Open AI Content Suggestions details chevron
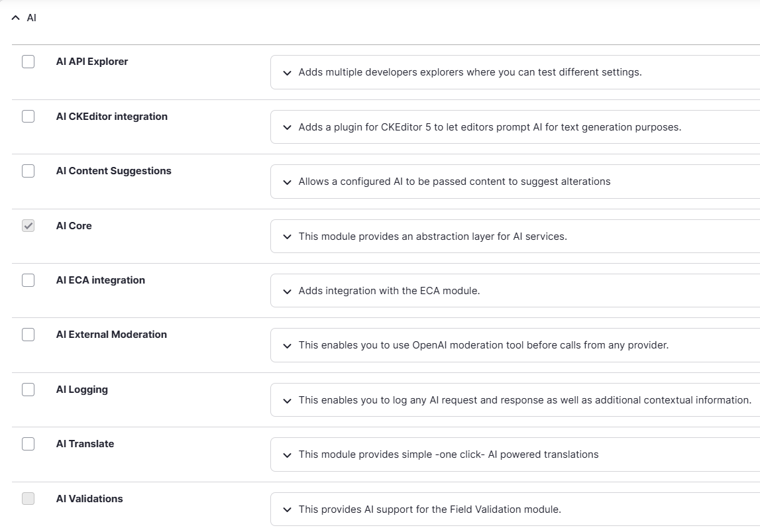Screen dimensions: 760x532 pyautogui.click(x=287, y=182)
